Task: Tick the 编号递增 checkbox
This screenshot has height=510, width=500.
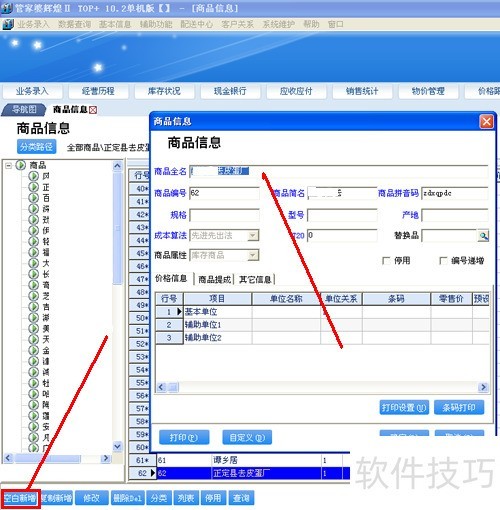Action: click(443, 261)
